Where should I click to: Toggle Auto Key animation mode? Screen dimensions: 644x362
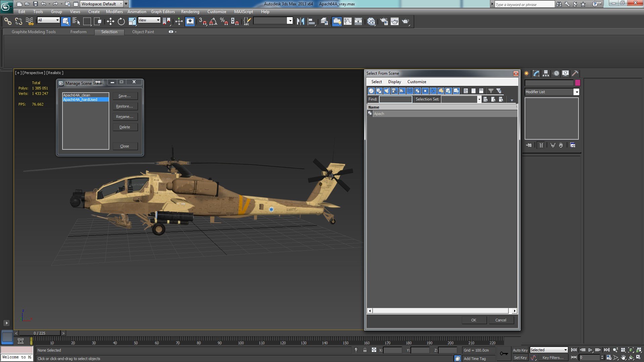pos(520,350)
